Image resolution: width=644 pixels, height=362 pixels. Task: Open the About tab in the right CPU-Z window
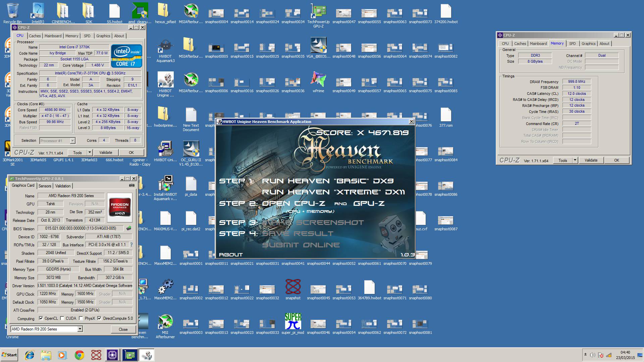click(x=604, y=44)
